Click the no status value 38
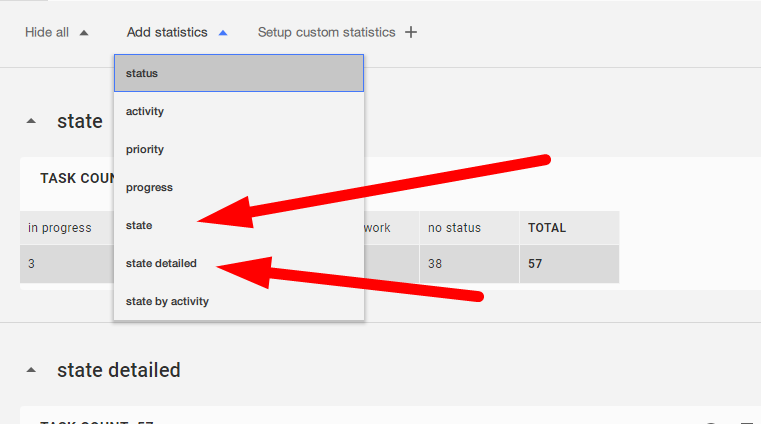Image resolution: width=761 pixels, height=424 pixels. tap(435, 264)
